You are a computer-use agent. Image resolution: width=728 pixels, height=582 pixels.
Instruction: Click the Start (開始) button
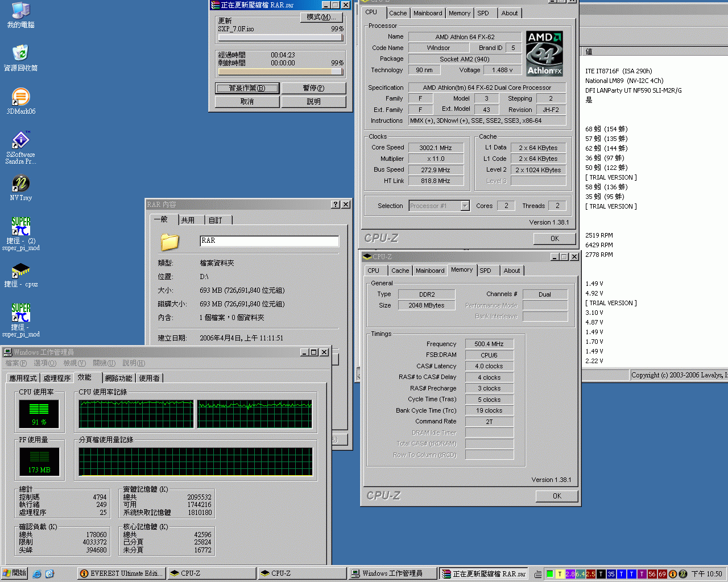pyautogui.click(x=15, y=573)
